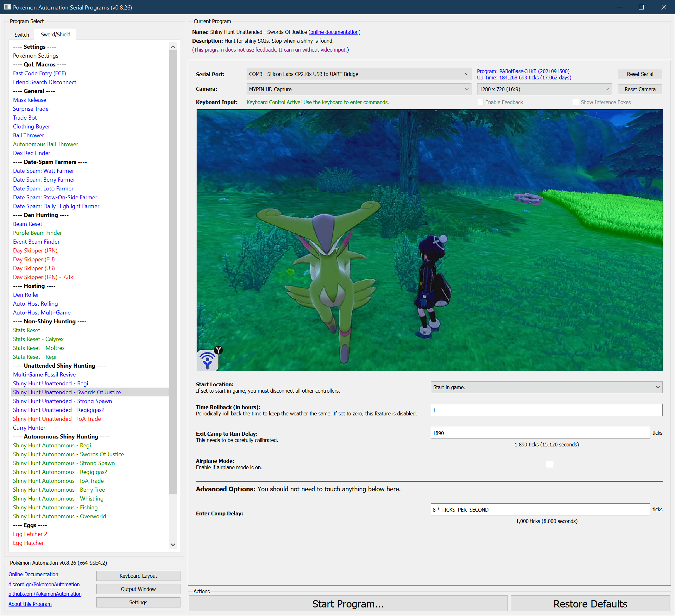
Task: Click the scroll up arrow in program list
Action: click(173, 47)
